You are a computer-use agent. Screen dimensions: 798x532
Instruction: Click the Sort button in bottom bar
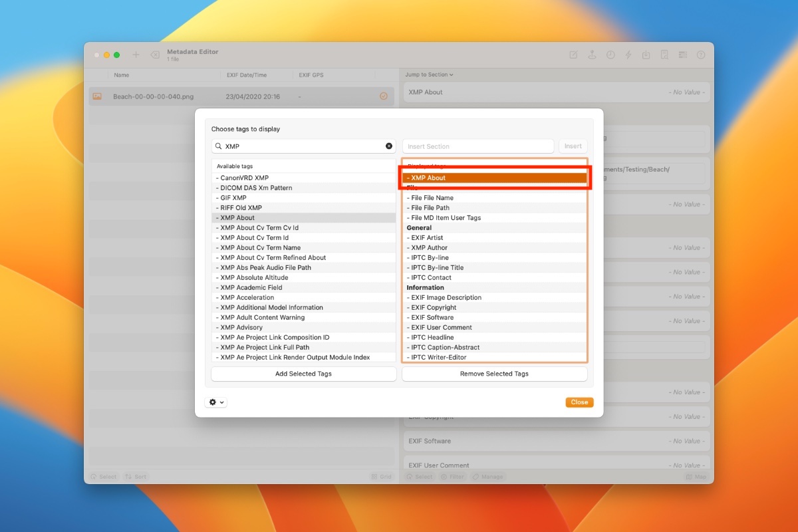pos(136,477)
